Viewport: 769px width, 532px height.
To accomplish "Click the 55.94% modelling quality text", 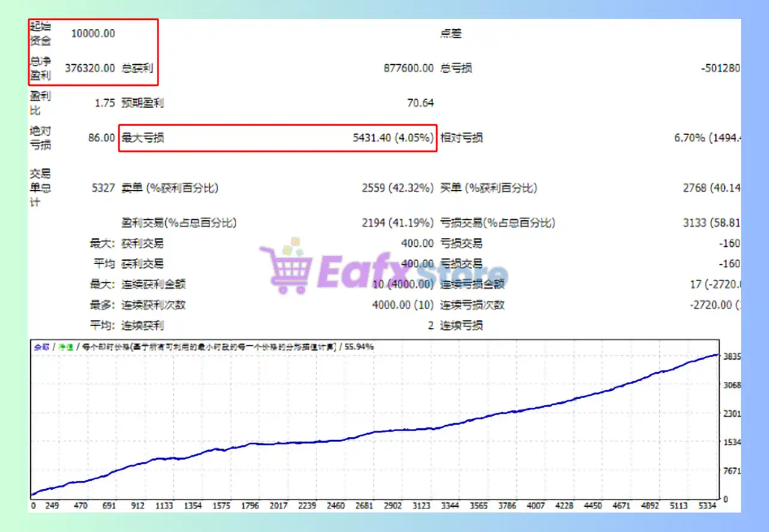I will [359, 346].
